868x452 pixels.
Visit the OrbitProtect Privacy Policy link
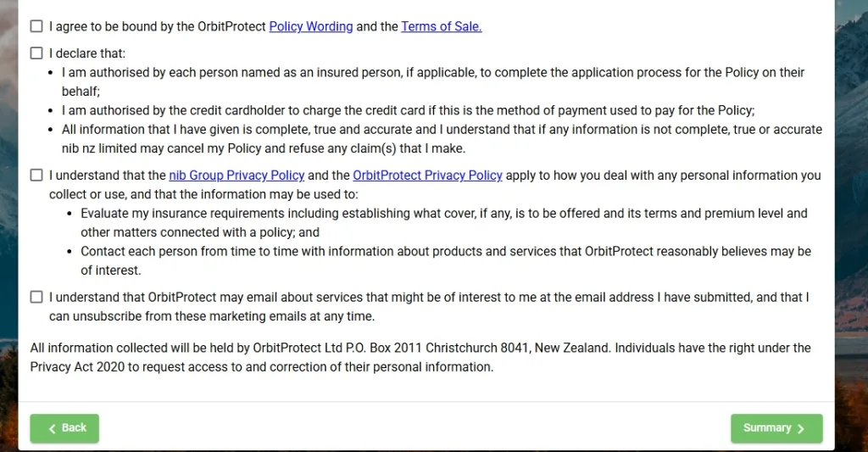click(x=427, y=176)
